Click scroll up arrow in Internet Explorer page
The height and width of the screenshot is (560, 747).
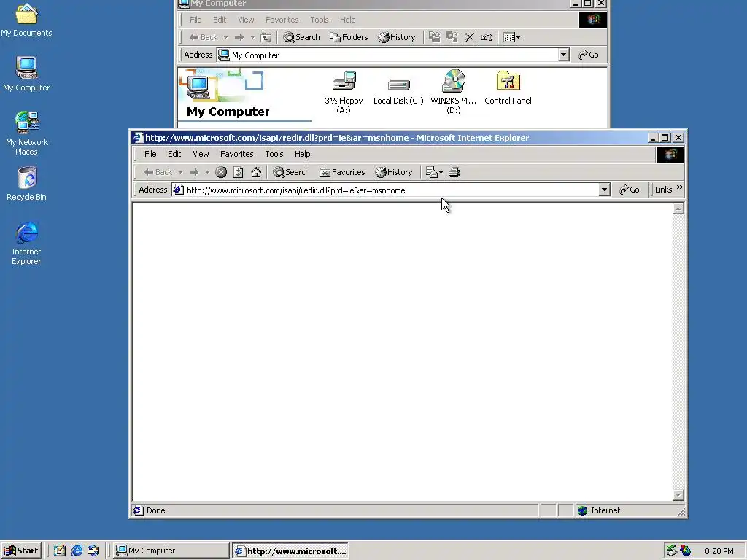[x=678, y=209]
